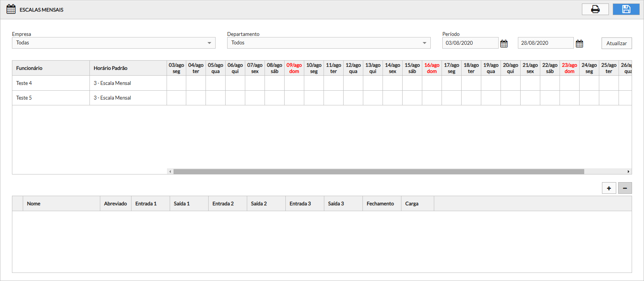The image size is (644, 281).
Task: Open calendar picker for end date
Action: tap(579, 44)
